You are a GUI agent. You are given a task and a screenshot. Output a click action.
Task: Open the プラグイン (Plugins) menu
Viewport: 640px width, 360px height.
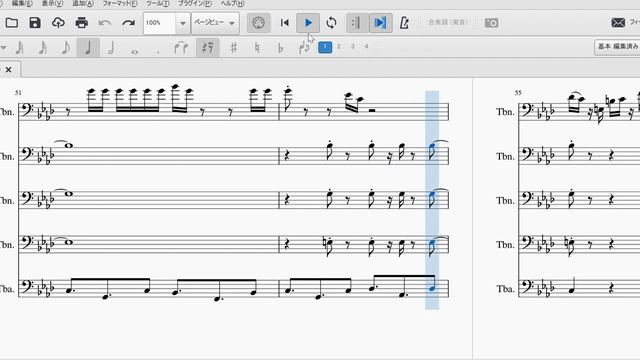(x=195, y=4)
